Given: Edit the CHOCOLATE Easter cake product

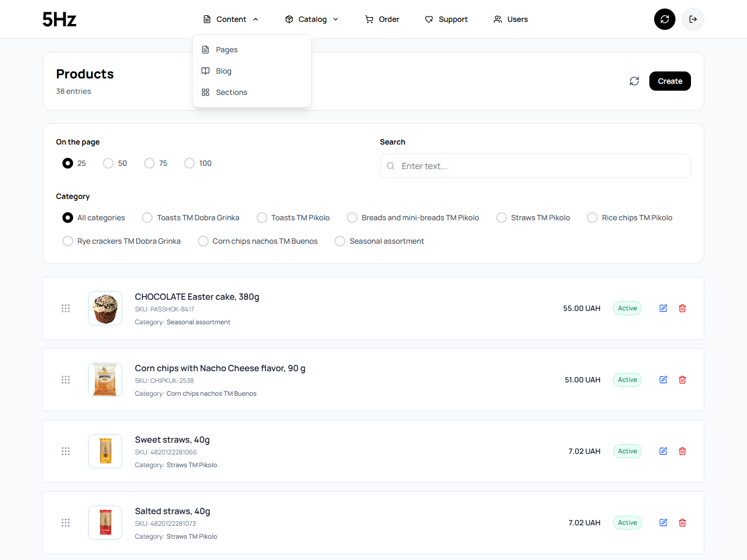Looking at the screenshot, I should (663, 308).
